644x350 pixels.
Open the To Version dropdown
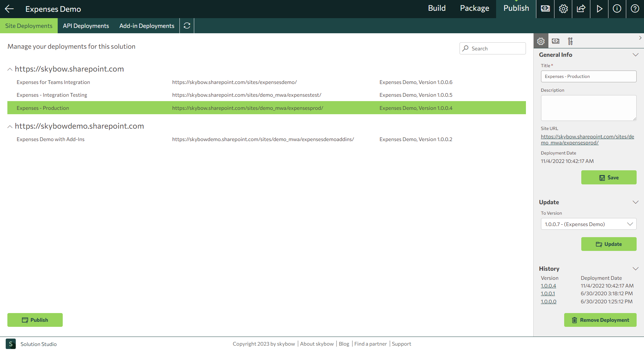click(589, 224)
